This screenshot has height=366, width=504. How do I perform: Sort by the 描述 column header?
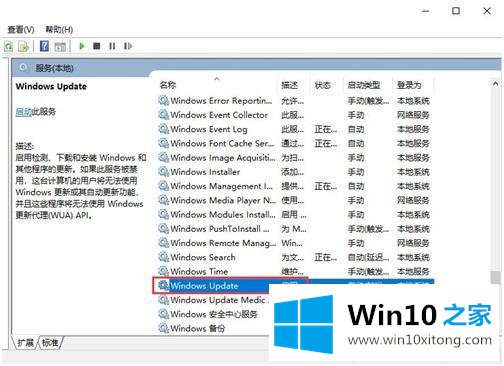[x=289, y=85]
